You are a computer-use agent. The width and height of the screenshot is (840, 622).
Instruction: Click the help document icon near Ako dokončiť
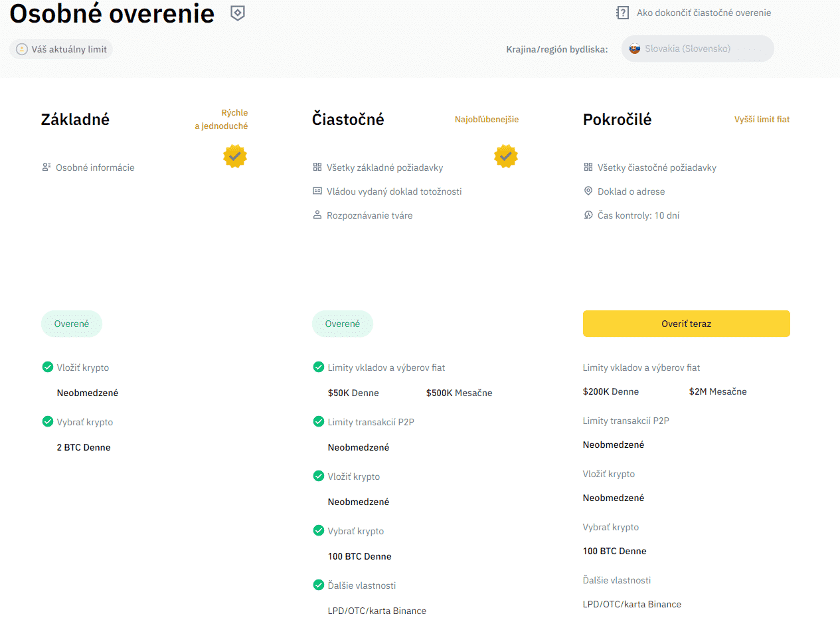point(622,13)
